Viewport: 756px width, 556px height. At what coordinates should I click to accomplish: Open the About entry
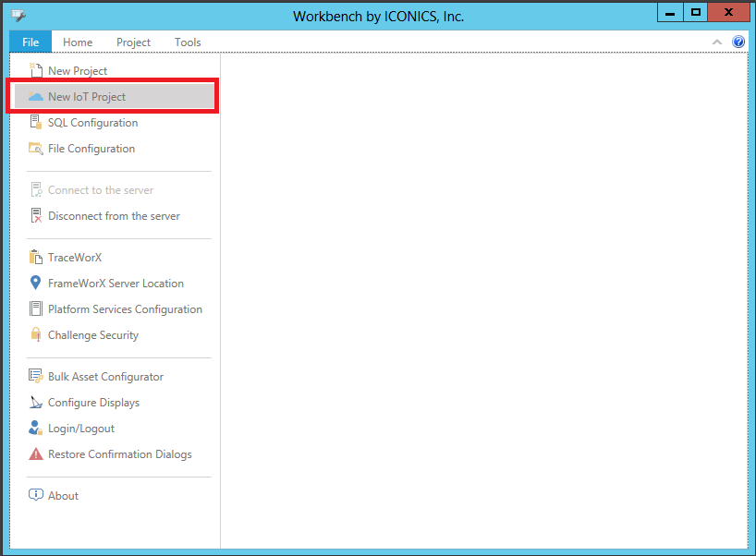pyautogui.click(x=115, y=495)
